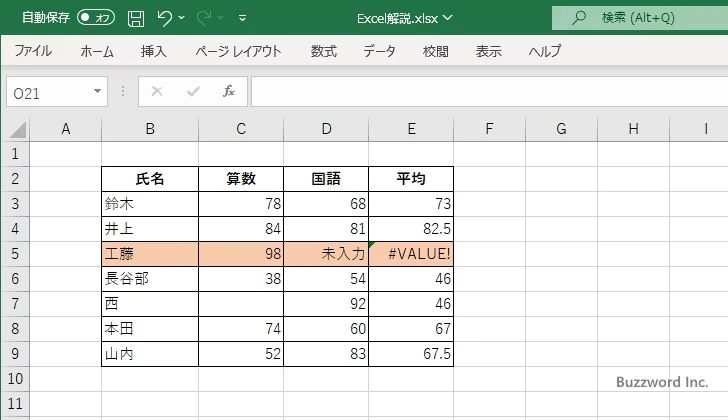Screen dimensions: 728x420
Task: Select column A header
Action: 65,129
